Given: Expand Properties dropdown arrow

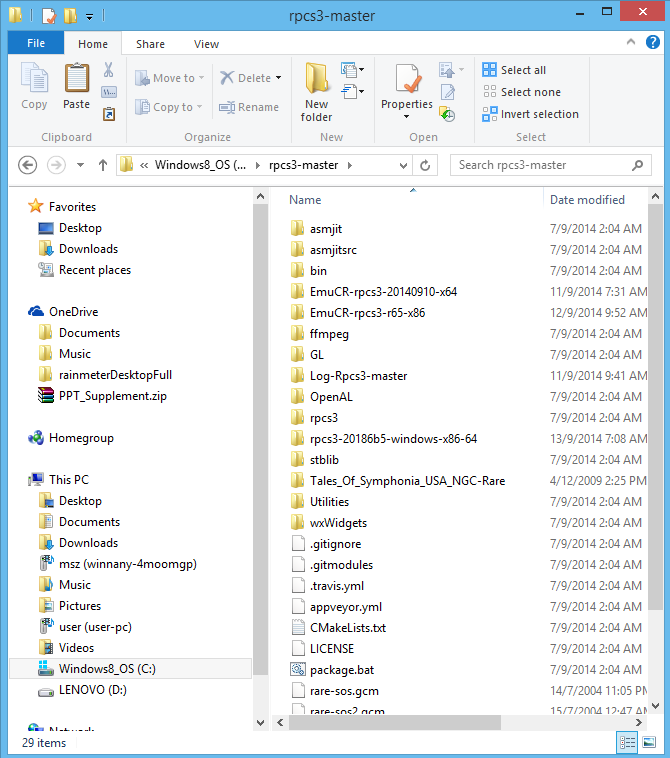Looking at the screenshot, I should pyautogui.click(x=407, y=117).
